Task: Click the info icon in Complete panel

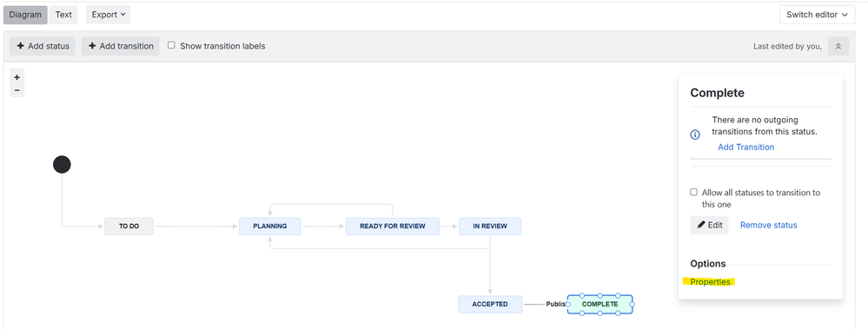Action: pyautogui.click(x=695, y=135)
